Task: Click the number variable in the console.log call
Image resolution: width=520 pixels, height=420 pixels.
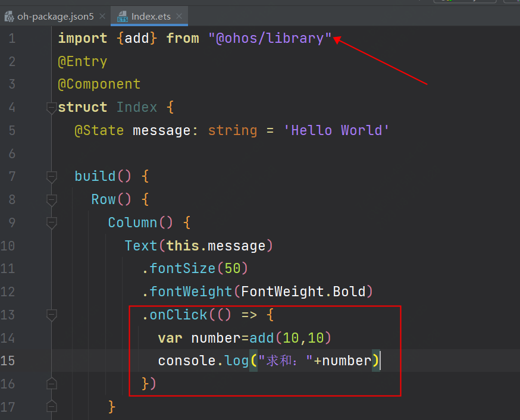Action: (x=346, y=361)
